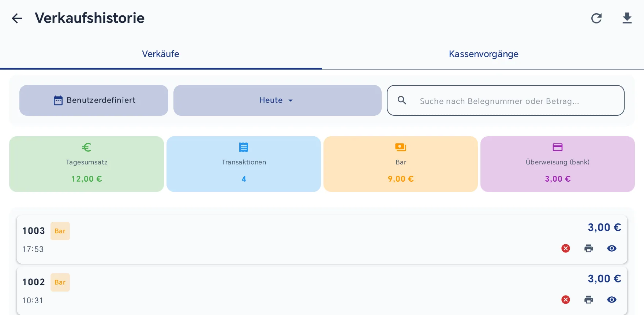Screen dimensions: 644x315
Task: Print receipt 1003
Action: [x=589, y=248]
